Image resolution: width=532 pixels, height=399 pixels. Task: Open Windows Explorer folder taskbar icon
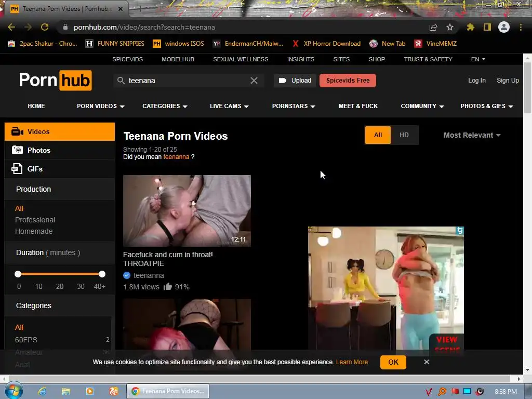click(66, 391)
